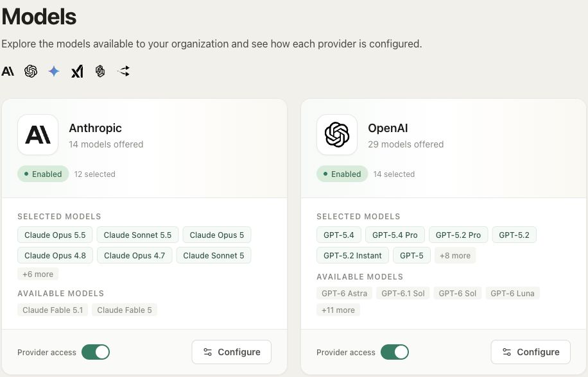588x377 pixels.
Task: Click the '14 models offered' text
Action: pyautogui.click(x=106, y=144)
